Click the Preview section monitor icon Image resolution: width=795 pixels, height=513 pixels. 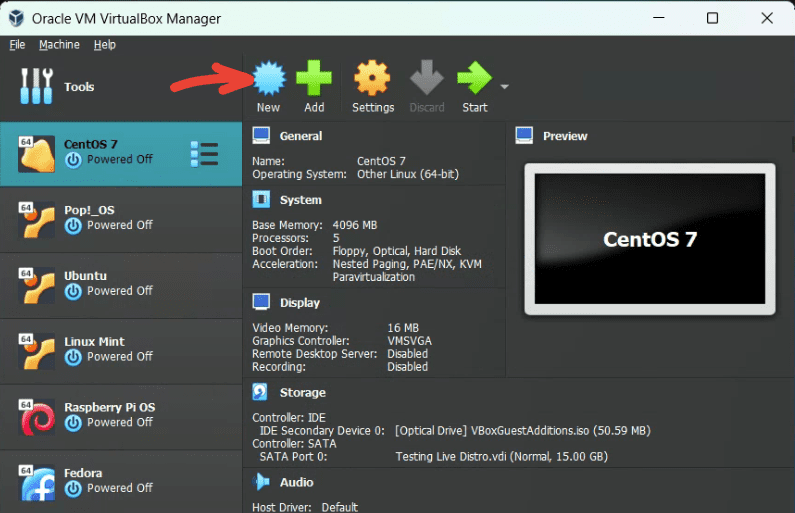(x=524, y=136)
